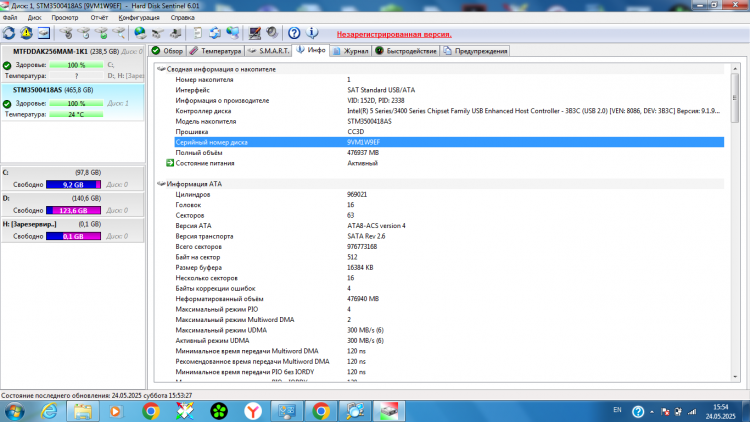This screenshot has height=422, width=750.
Task: Switch to the Журнал tab
Action: [351, 51]
